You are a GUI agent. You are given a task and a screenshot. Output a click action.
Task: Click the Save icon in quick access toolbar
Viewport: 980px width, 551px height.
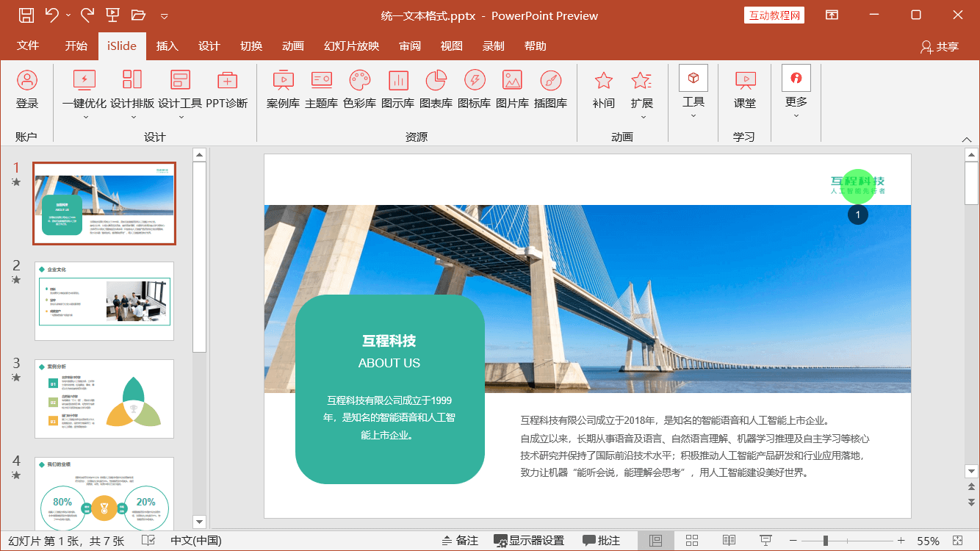(26, 15)
